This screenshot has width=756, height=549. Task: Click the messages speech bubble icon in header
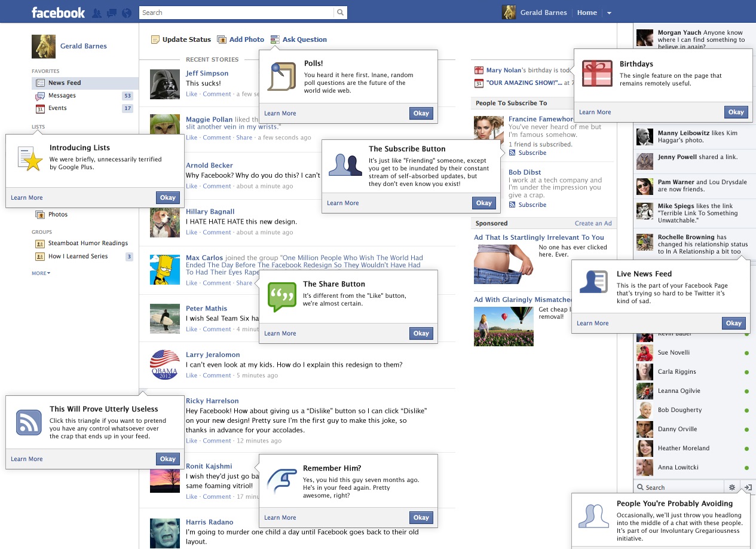[x=112, y=13]
